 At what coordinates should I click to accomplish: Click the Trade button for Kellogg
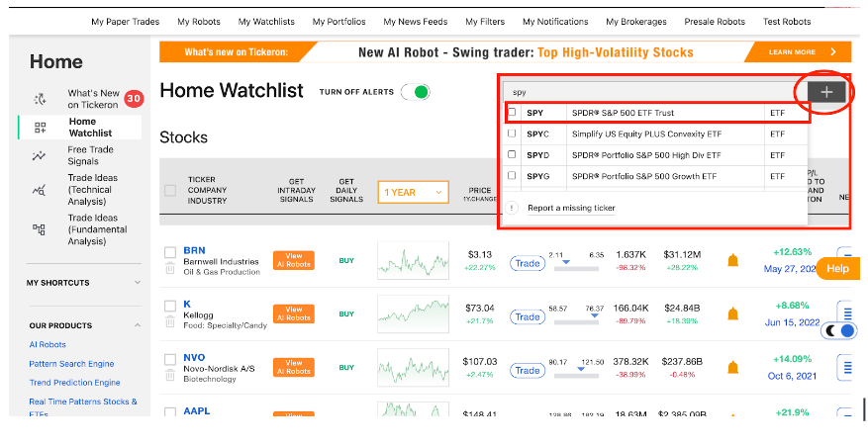pos(527,317)
